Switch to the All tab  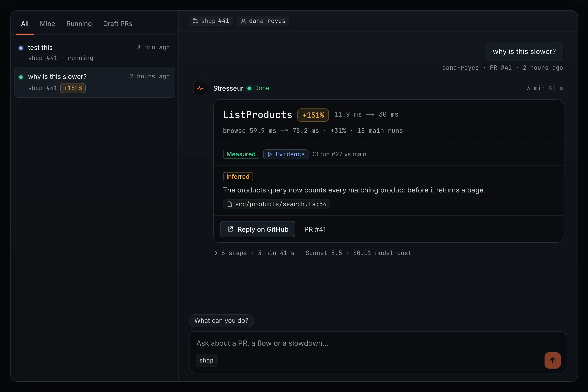(25, 24)
